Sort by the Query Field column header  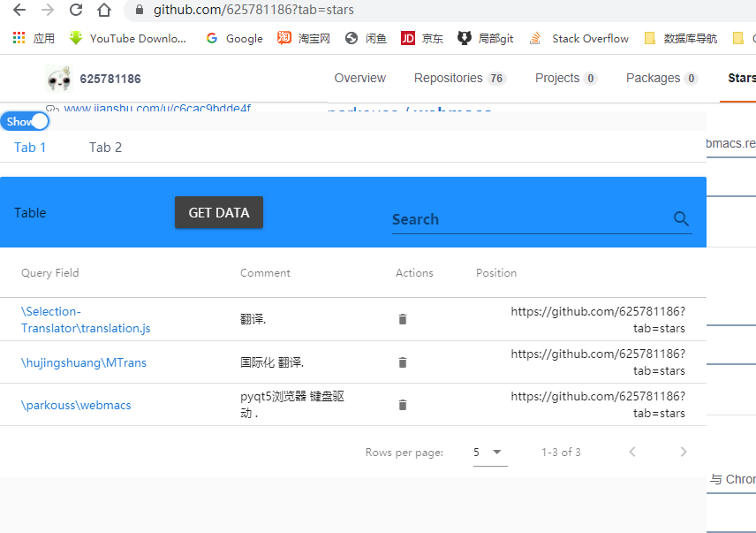(50, 273)
